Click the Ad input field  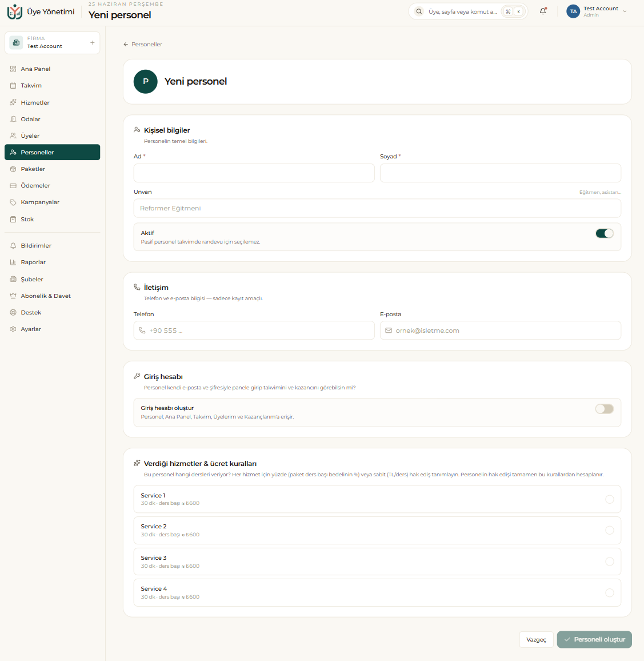click(x=254, y=173)
